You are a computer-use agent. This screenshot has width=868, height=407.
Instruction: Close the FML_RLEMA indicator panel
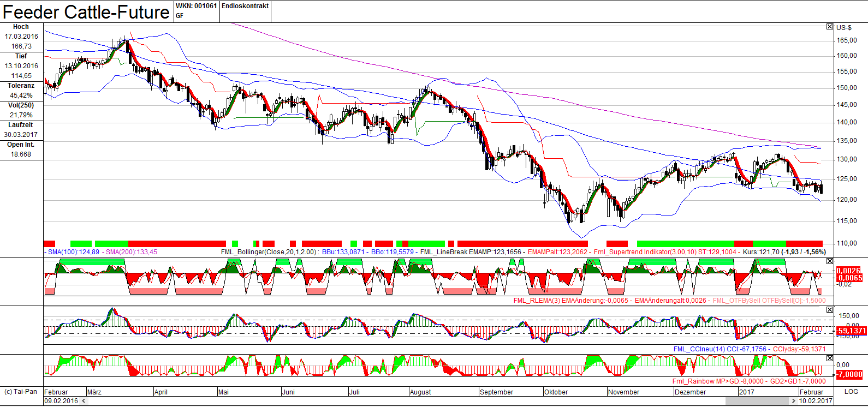point(830,261)
